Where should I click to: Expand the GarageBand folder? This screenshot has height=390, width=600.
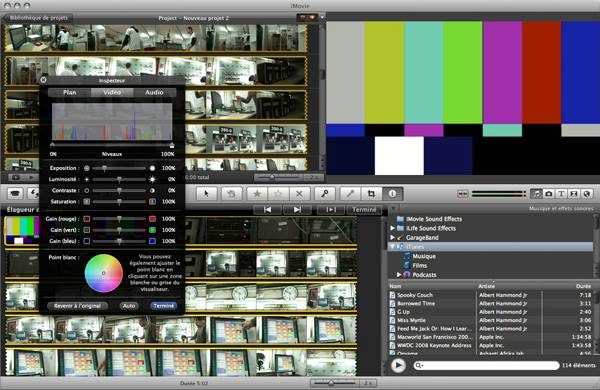[x=392, y=237]
